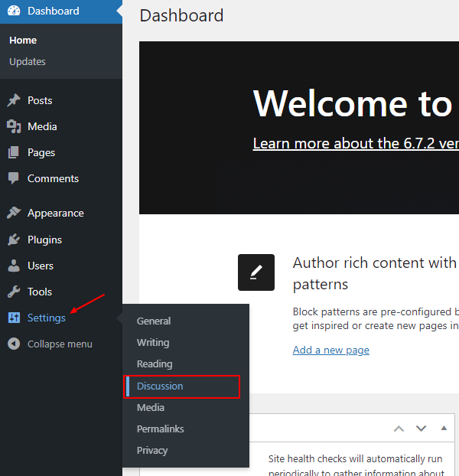The width and height of the screenshot is (459, 476).
Task: Click the Block patterns description text
Action: pyautogui.click(x=376, y=319)
